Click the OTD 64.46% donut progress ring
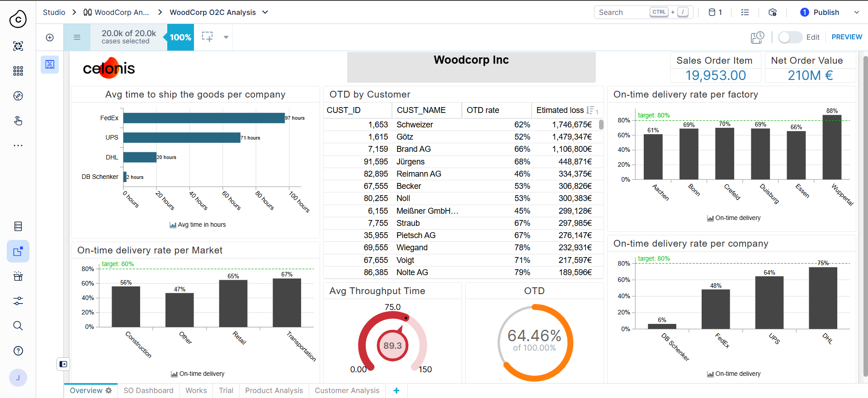Viewport: 868px width, 398px height. click(x=535, y=342)
